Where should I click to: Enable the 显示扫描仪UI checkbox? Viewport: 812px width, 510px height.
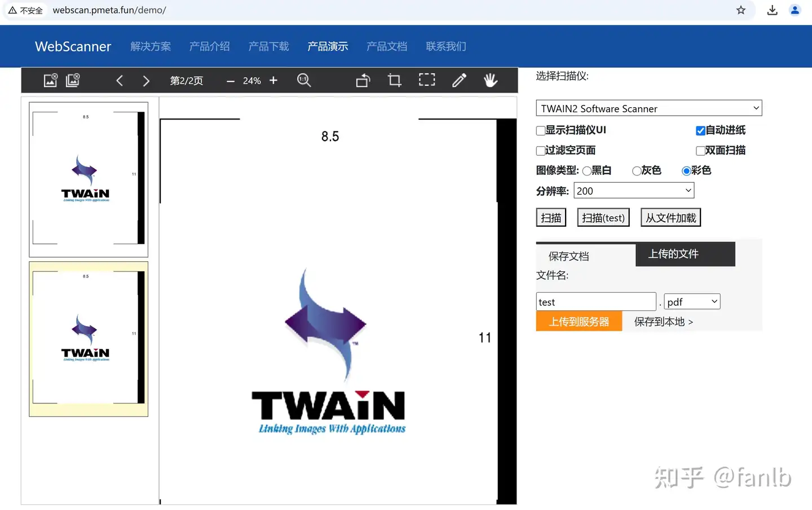coord(540,130)
